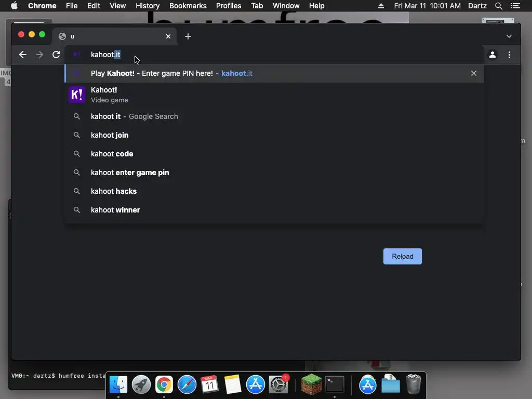Close the tab titled 'u'
This screenshot has width=532, height=399.
click(x=168, y=36)
